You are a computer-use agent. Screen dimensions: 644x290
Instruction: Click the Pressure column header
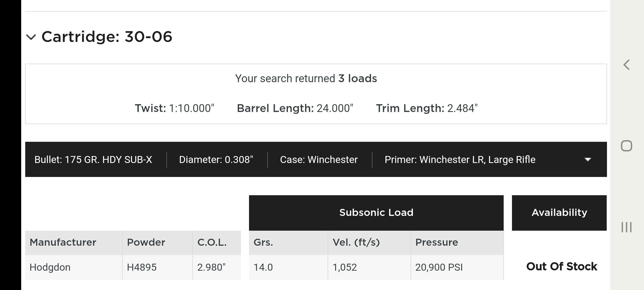coord(437,242)
